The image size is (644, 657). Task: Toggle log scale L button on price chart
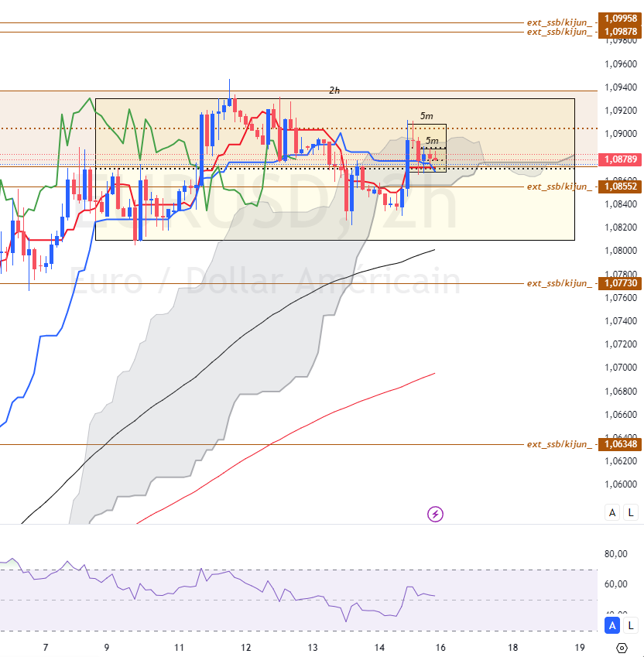[631, 512]
